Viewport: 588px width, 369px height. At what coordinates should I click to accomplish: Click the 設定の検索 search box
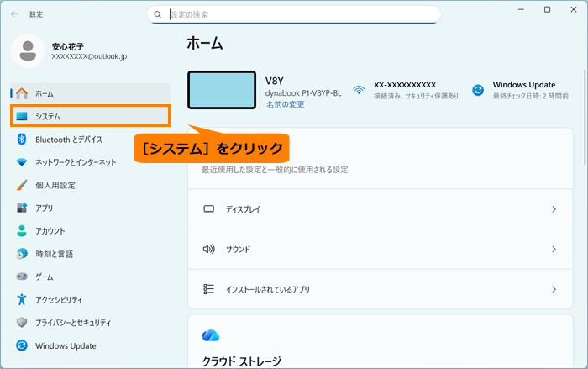[x=294, y=14]
